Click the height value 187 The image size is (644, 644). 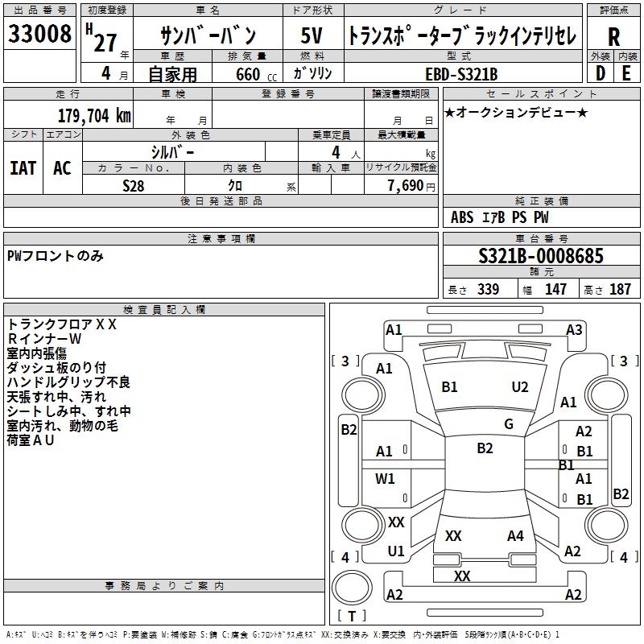620,289
